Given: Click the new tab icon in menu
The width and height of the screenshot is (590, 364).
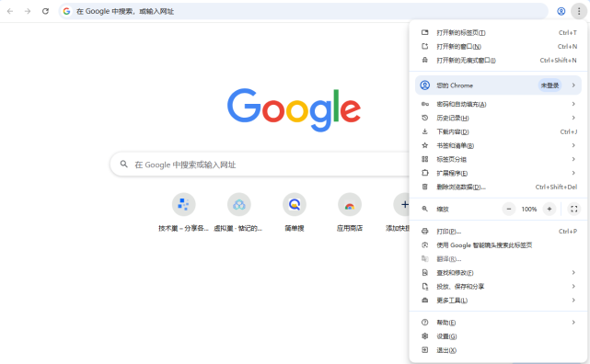Looking at the screenshot, I should coord(425,33).
